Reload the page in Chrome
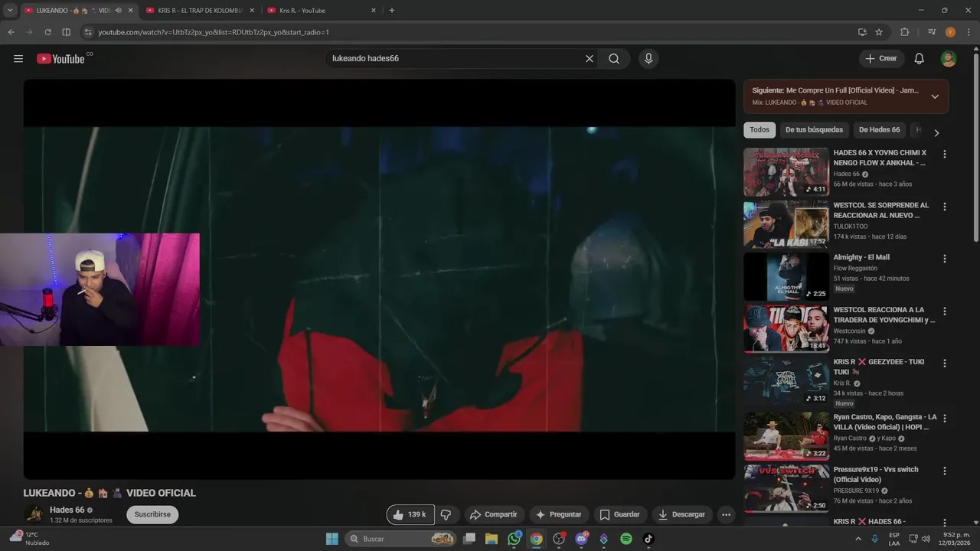 [x=47, y=32]
